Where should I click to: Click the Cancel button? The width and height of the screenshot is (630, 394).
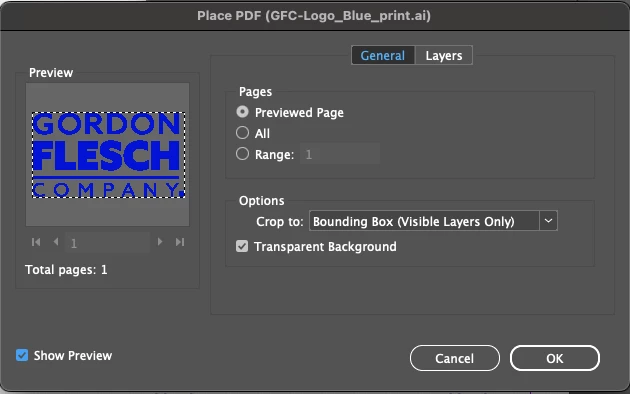pos(455,358)
